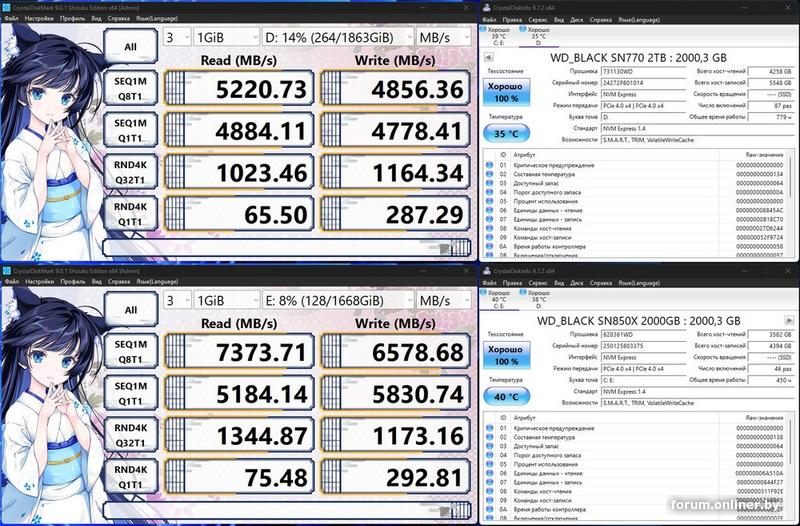The image size is (800, 526).
Task: Click CrystalDiskInfo title bar app icon in SN770 window
Action: pos(487,8)
